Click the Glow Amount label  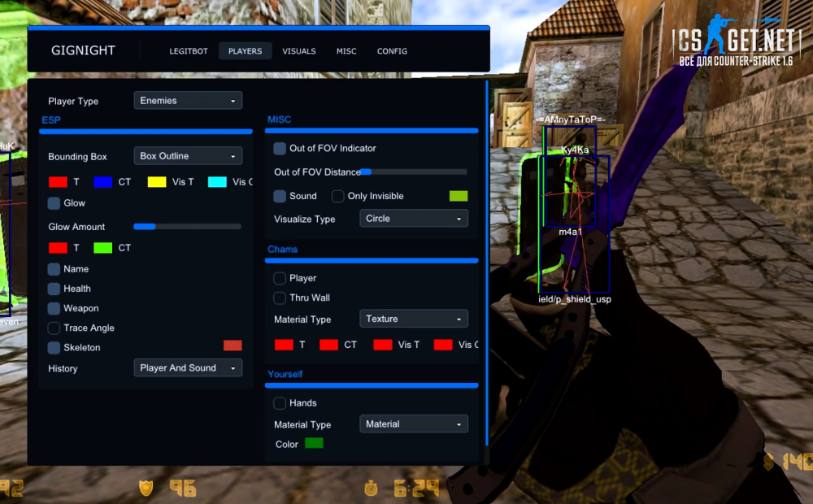(x=76, y=227)
